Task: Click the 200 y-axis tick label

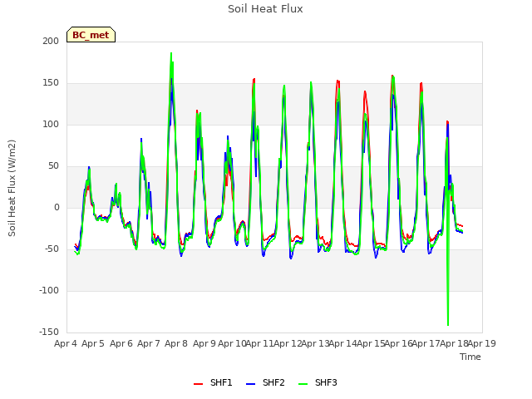Action: pyautogui.click(x=51, y=41)
